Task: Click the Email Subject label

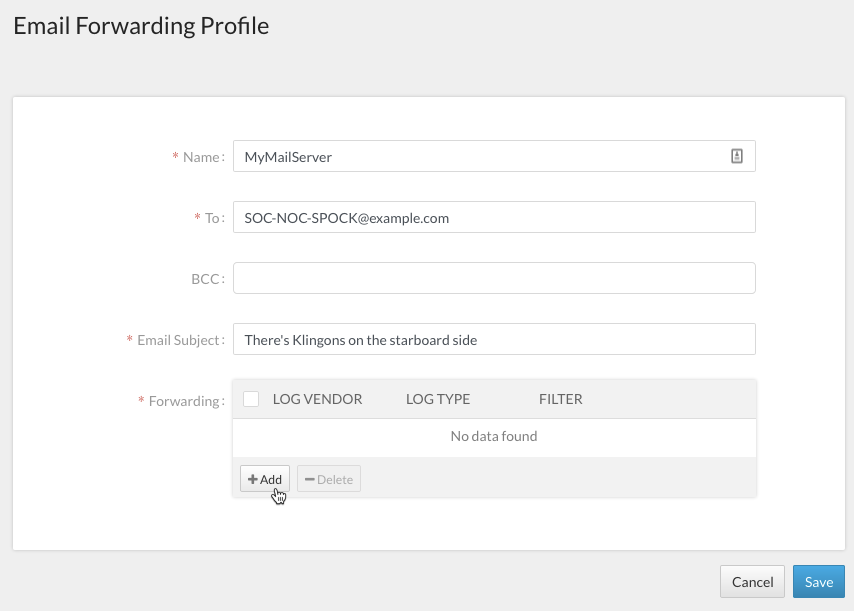Action: coord(179,340)
